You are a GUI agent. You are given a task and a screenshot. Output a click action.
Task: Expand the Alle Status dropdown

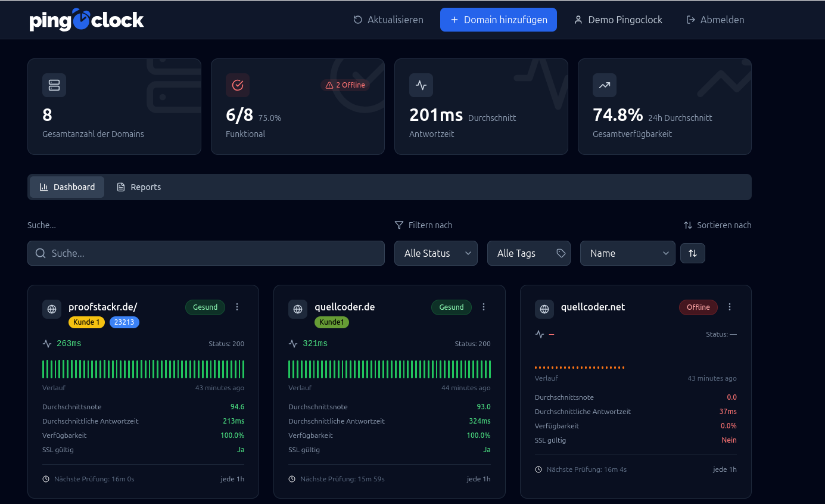tap(436, 253)
